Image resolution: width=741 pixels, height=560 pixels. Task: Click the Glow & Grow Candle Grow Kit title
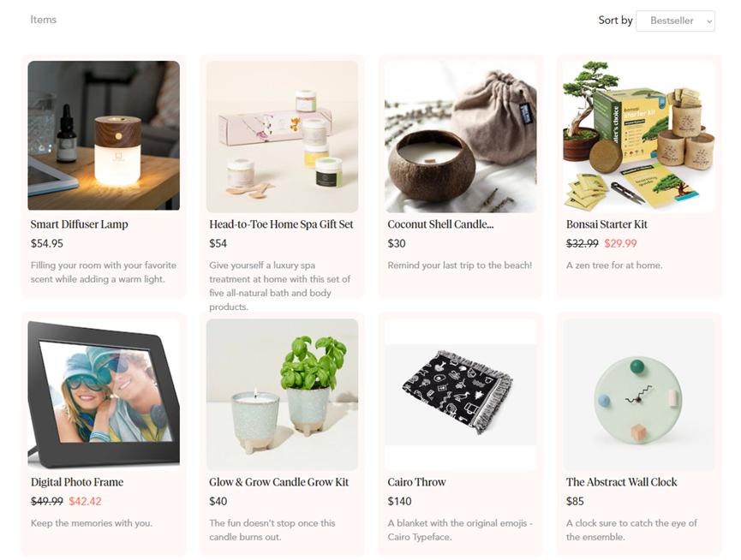click(x=278, y=482)
